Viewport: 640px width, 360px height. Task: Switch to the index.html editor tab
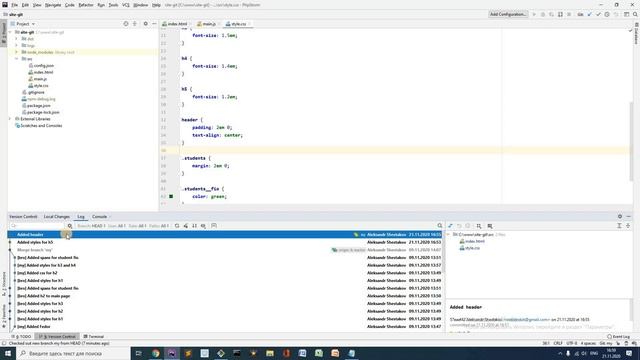[x=177, y=24]
